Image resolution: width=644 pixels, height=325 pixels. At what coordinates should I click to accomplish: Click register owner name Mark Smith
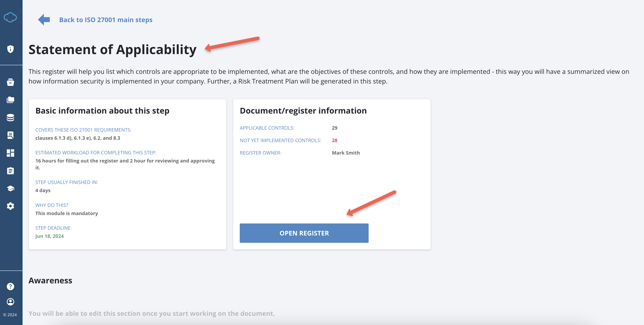(346, 153)
